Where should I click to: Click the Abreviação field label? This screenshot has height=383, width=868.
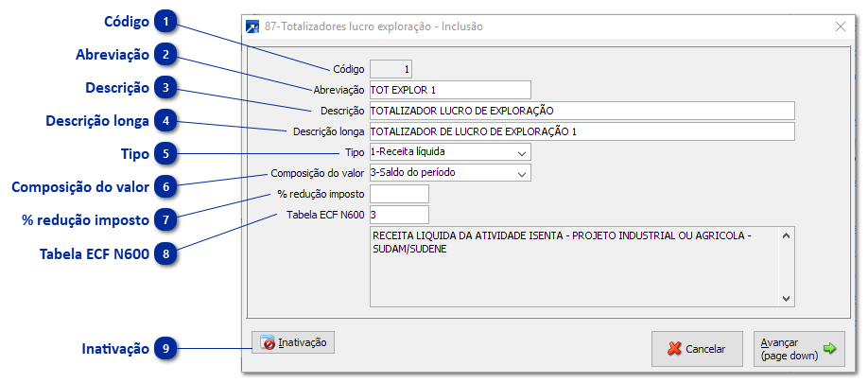(339, 90)
